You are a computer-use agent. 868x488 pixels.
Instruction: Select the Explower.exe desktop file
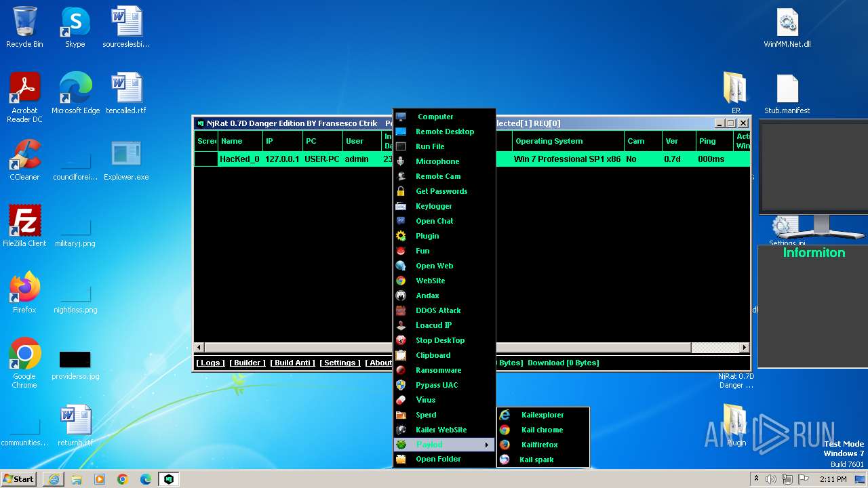click(126, 160)
